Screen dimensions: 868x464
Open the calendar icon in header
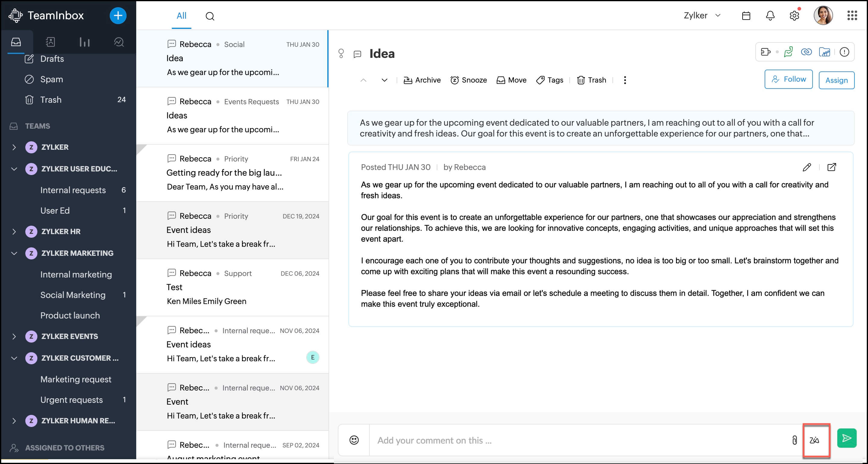(746, 15)
